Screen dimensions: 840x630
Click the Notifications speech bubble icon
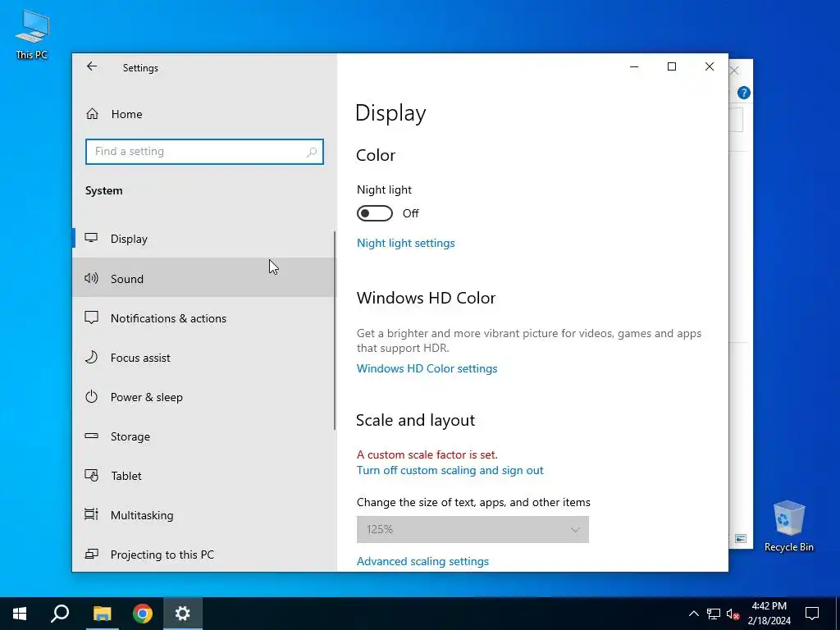[91, 317]
